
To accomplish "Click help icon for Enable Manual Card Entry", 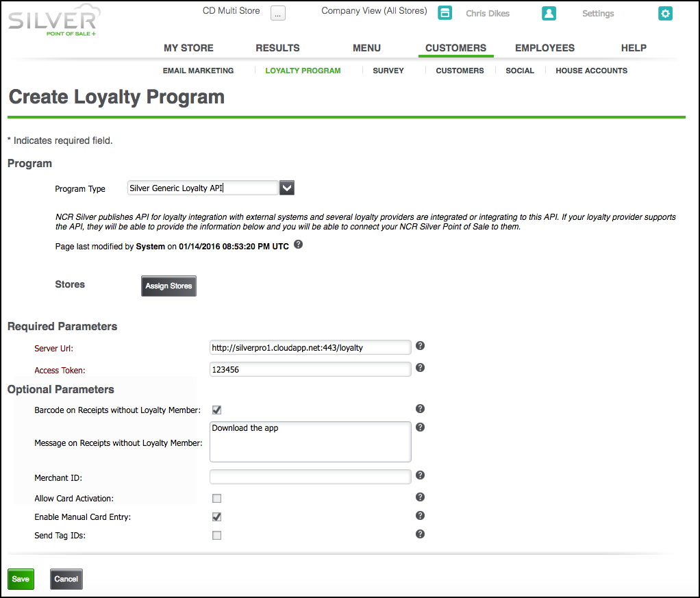I will coord(420,515).
